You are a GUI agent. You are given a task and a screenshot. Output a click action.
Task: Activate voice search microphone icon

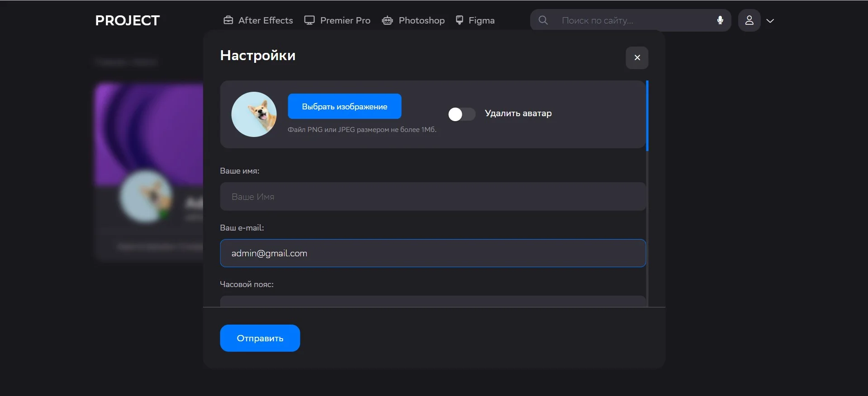(720, 20)
